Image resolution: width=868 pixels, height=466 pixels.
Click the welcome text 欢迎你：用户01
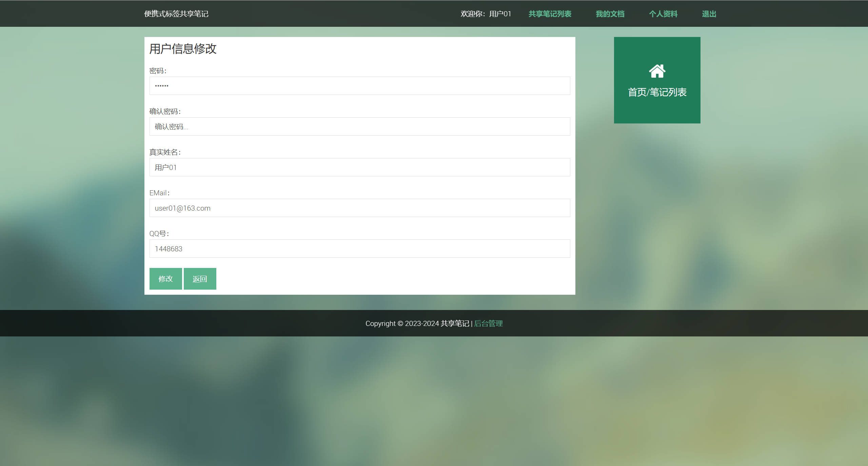486,14
